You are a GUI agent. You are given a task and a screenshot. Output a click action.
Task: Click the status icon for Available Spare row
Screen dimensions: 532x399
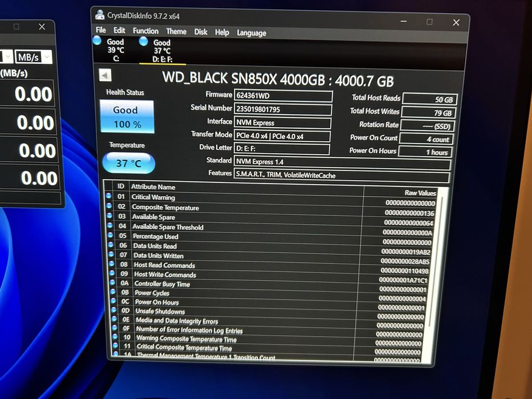click(109, 215)
